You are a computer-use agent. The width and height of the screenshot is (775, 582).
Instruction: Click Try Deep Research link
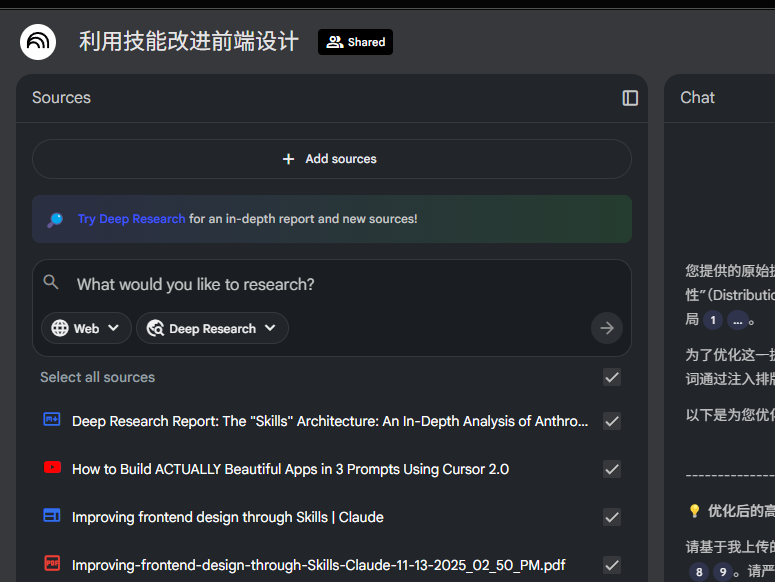tap(131, 219)
